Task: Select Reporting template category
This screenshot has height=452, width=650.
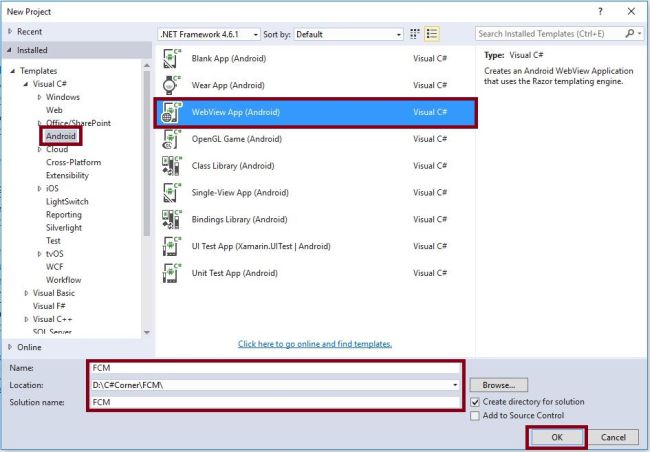Action: 64,215
